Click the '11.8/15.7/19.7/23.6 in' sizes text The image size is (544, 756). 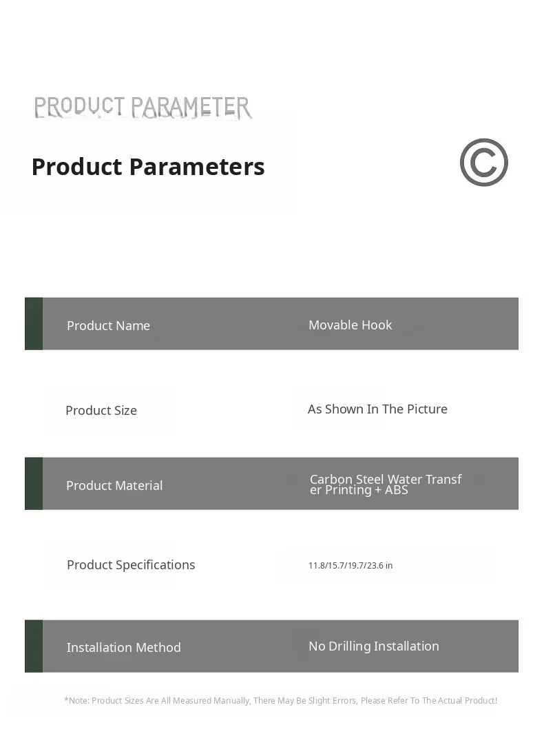[x=351, y=566]
